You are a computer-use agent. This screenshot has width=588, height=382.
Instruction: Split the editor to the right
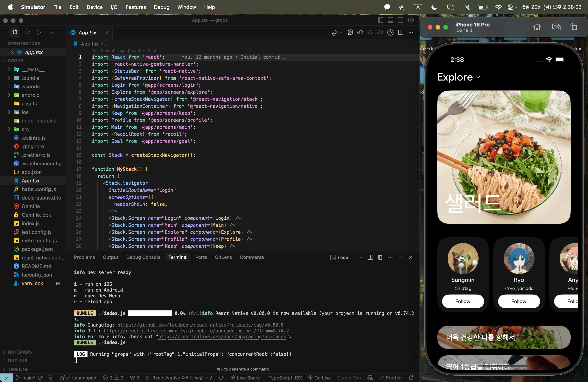click(x=401, y=32)
